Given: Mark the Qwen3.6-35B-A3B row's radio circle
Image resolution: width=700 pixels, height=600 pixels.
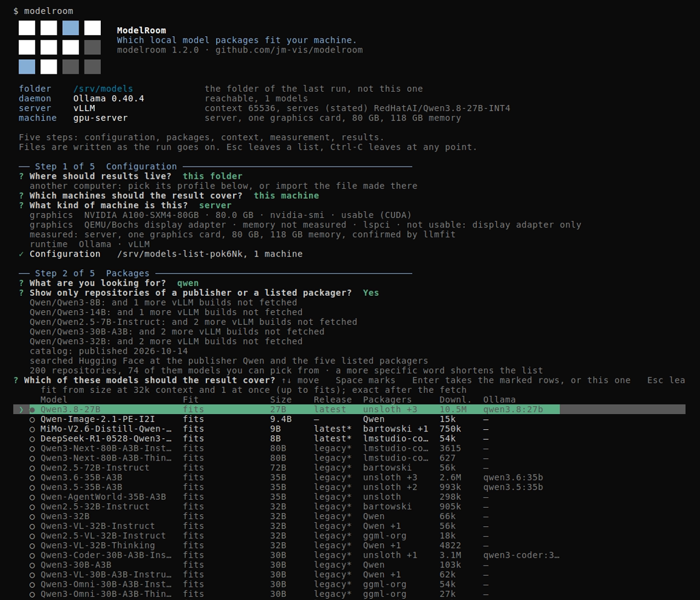Looking at the screenshot, I should [x=32, y=477].
